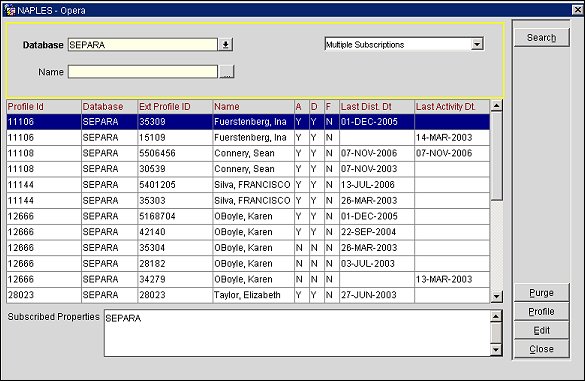Click the window X close icon
Viewport: 585px width, 381px height.
(x=578, y=10)
